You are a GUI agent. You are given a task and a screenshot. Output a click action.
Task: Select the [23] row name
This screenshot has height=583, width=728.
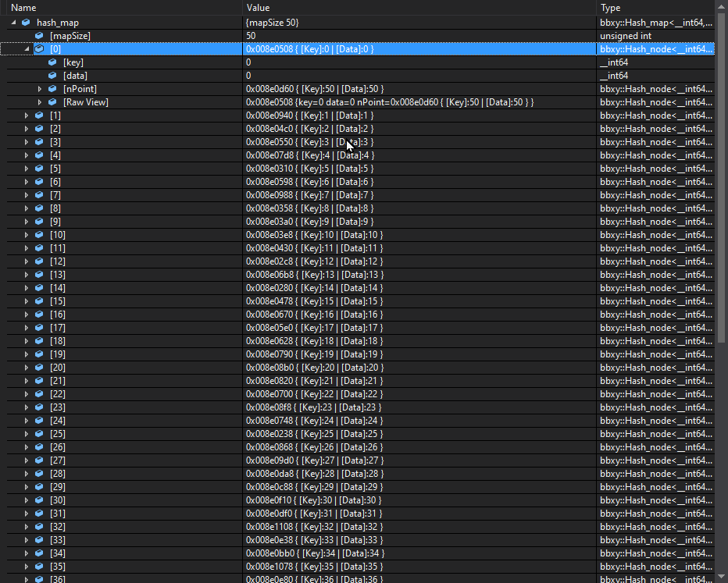(58, 407)
